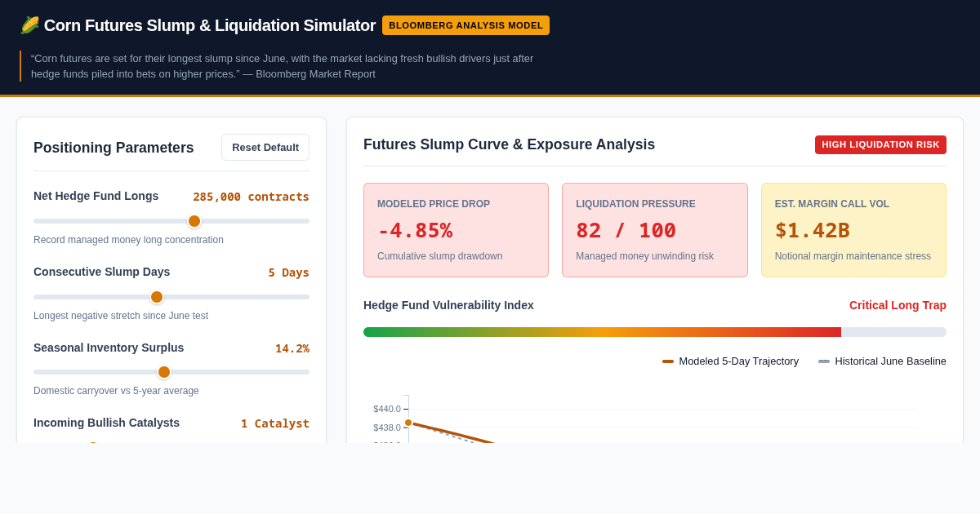Click the Futures Slump Curve & Exposure Analysis heading
Image resolution: width=980 pixels, height=514 pixels.
[509, 144]
